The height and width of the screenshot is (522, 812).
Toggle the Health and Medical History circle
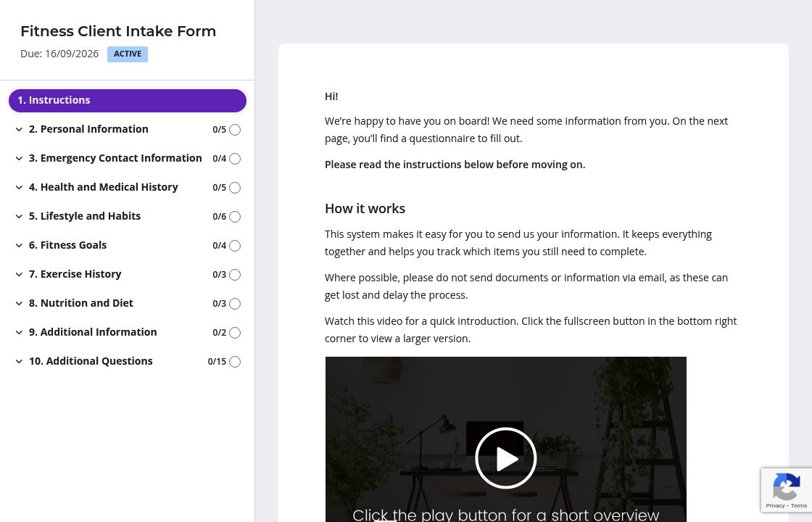235,188
